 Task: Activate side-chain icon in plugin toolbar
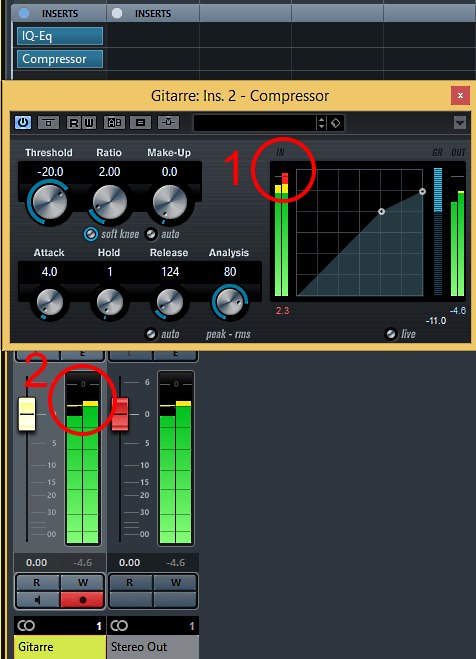168,123
